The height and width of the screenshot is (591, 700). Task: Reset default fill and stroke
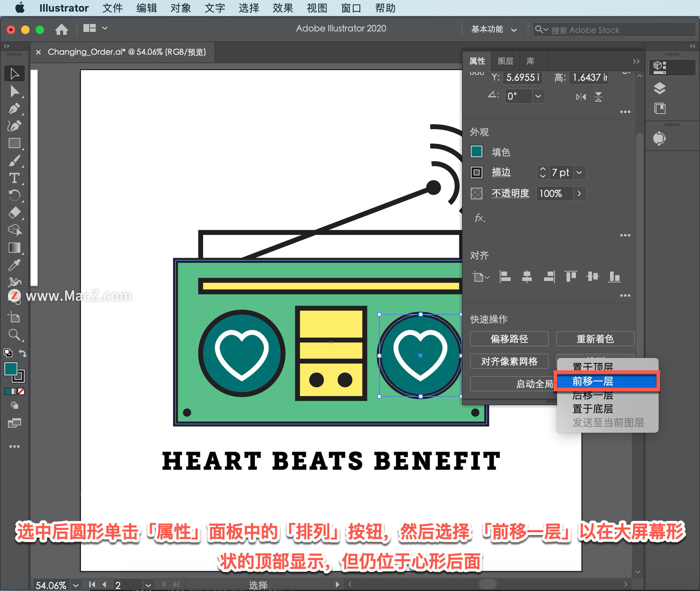(x=8, y=353)
